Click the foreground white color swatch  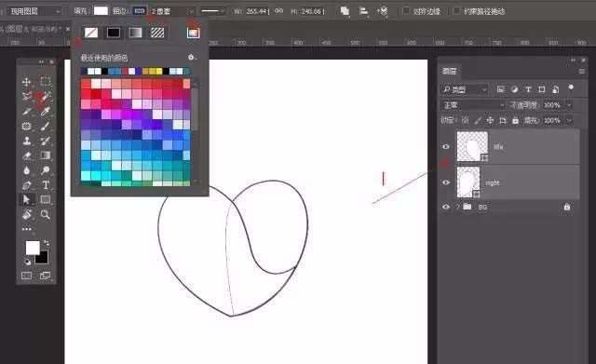pyautogui.click(x=33, y=248)
